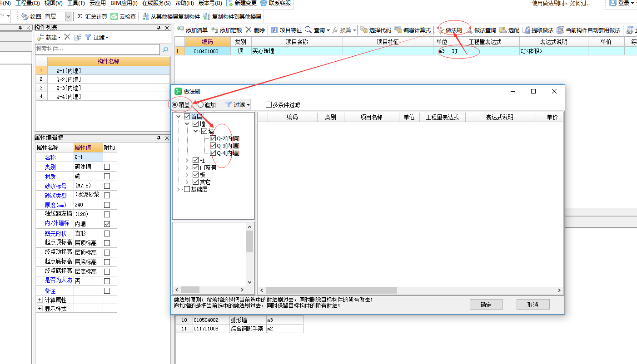Click 添加定额 in the toolbar
Viewport: 637px width, 364px height.
click(x=226, y=30)
